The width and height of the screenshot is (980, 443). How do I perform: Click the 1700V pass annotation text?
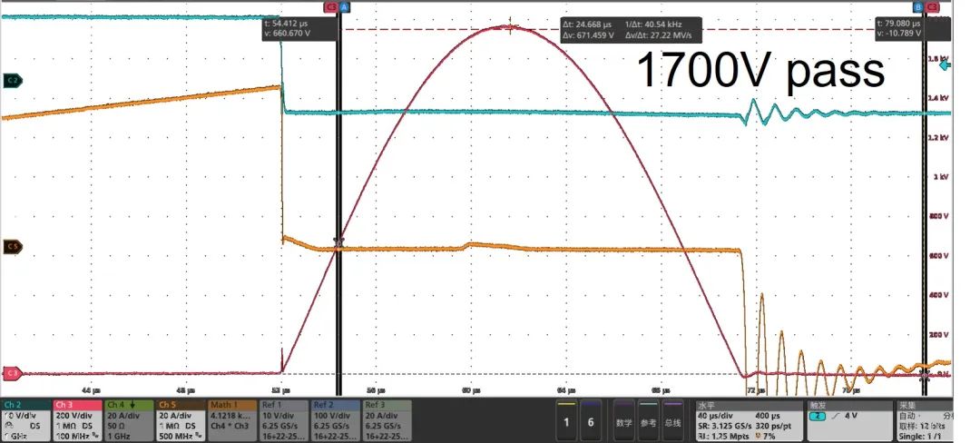(x=760, y=71)
